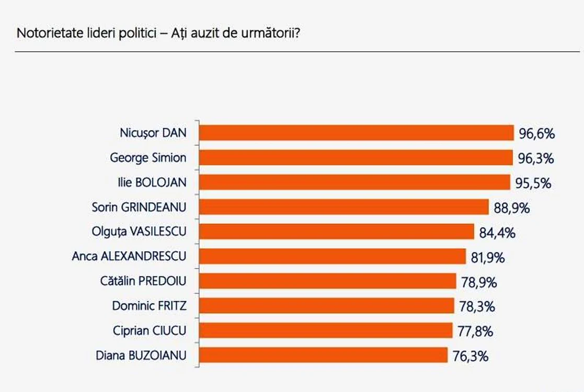The width and height of the screenshot is (584, 392).
Task: Click the Diana BUZOIANU bar
Action: pyautogui.click(x=323, y=355)
